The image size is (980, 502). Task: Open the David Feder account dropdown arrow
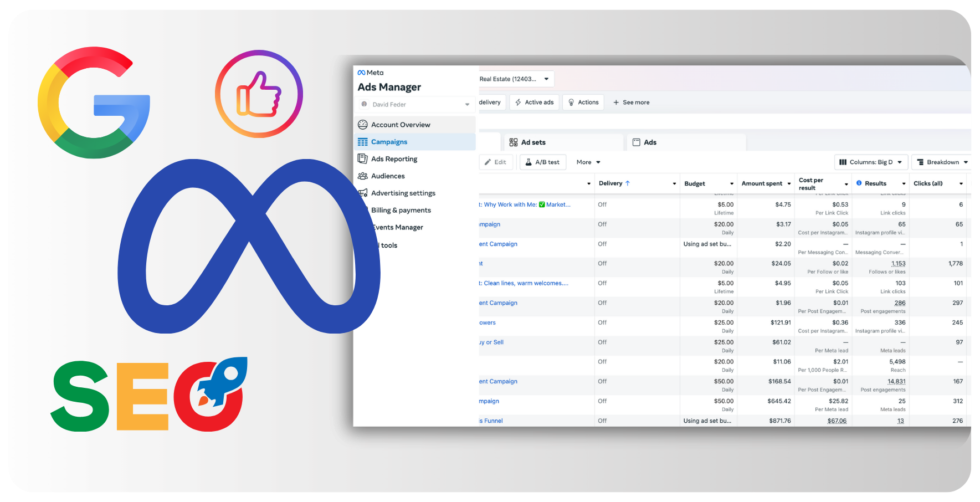(467, 105)
